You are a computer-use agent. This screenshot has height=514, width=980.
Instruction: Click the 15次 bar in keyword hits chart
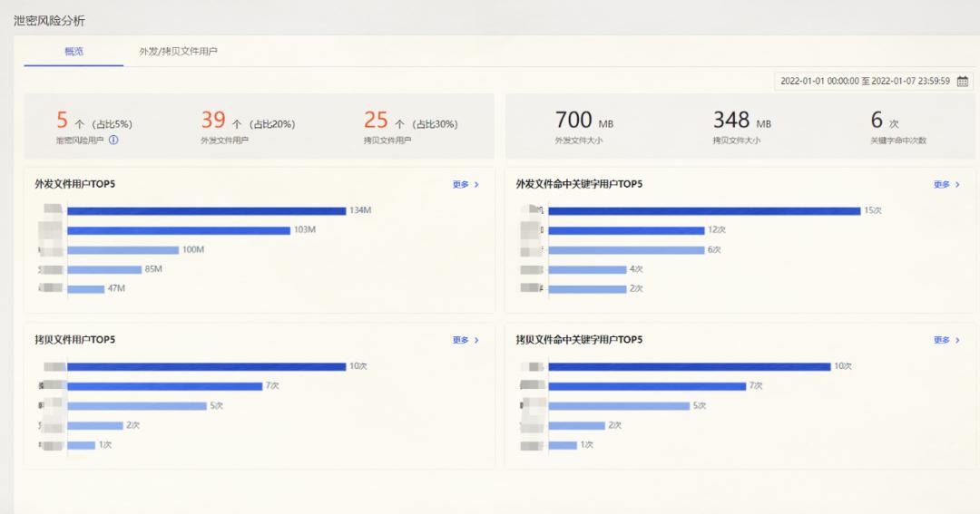click(704, 210)
